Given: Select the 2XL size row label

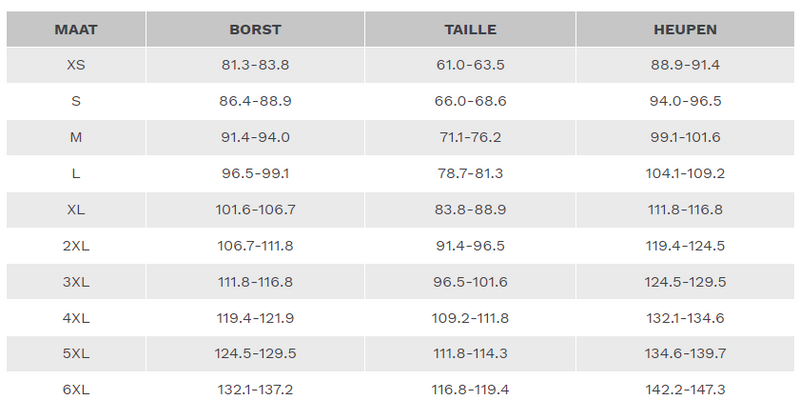Looking at the screenshot, I should coord(76,245).
